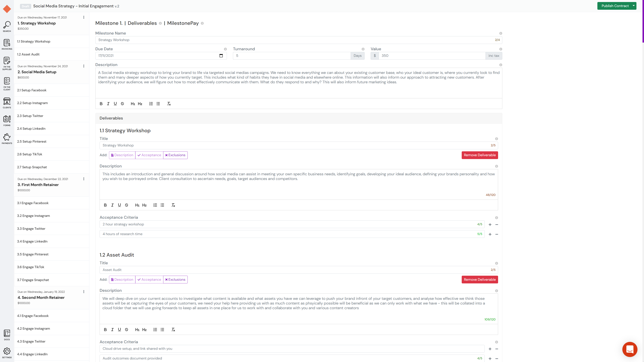This screenshot has width=644, height=362.
Task: Open options menu for Social Media Setup milestone
Action: click(x=84, y=66)
